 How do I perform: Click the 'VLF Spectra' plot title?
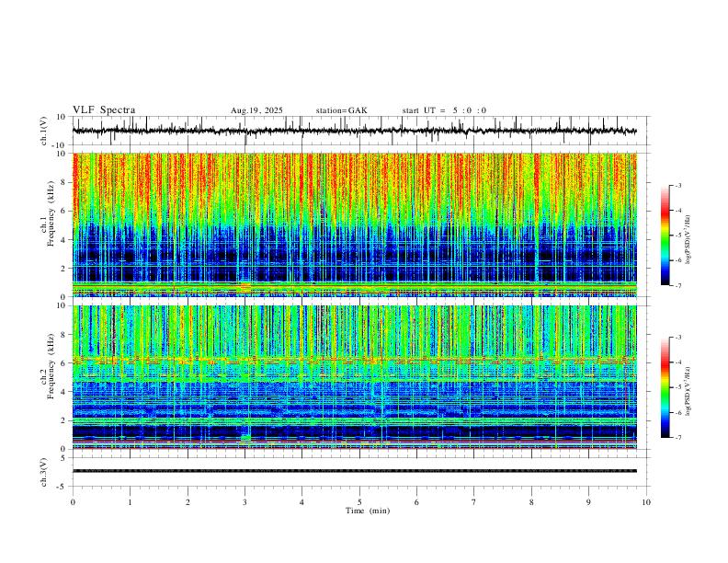tap(104, 110)
